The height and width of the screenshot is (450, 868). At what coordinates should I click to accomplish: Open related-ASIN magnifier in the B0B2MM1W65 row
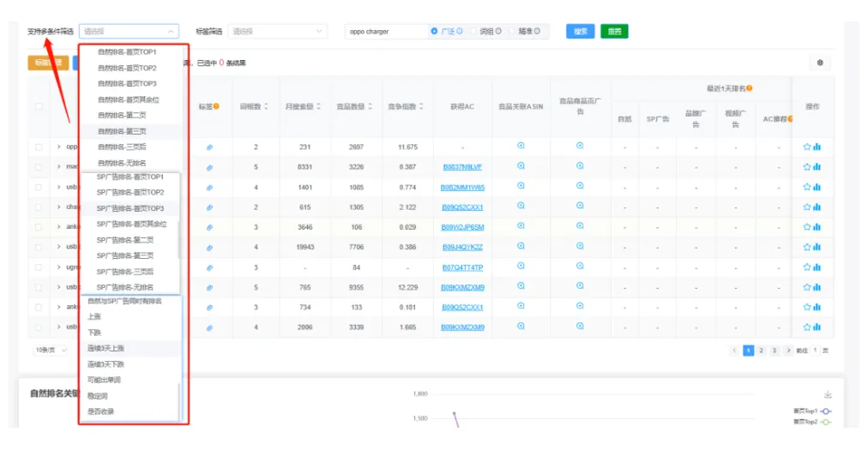click(521, 186)
